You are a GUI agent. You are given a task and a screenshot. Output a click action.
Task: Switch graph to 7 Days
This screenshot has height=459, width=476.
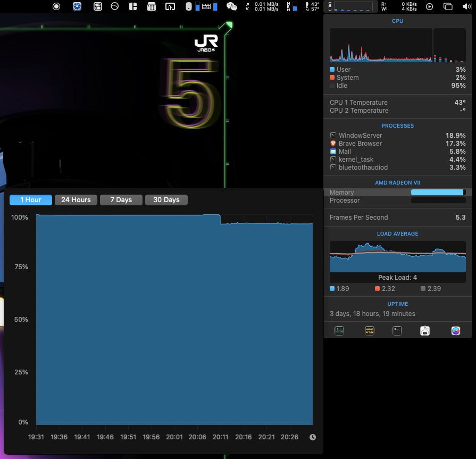121,200
